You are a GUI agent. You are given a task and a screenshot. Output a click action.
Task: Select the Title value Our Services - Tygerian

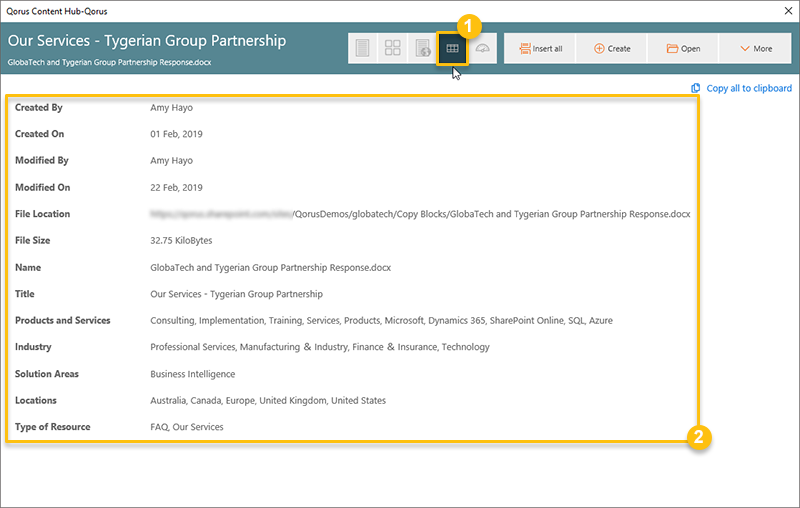pos(236,294)
